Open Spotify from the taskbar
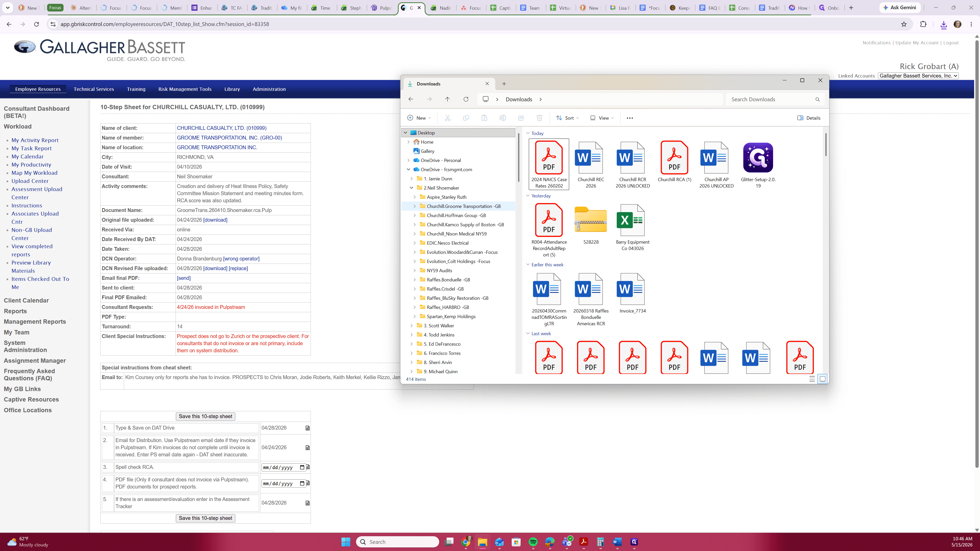Image resolution: width=980 pixels, height=551 pixels. coord(533,542)
